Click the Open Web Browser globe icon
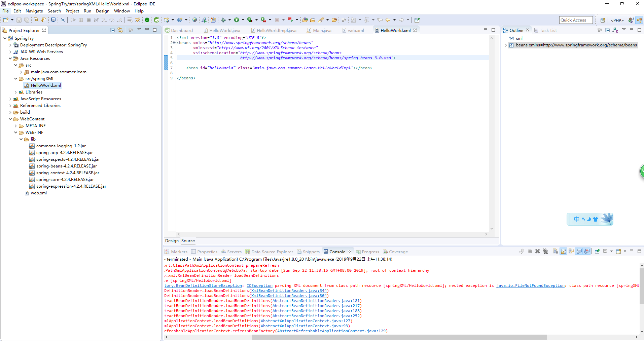The width and height of the screenshot is (644, 341). 194,20
